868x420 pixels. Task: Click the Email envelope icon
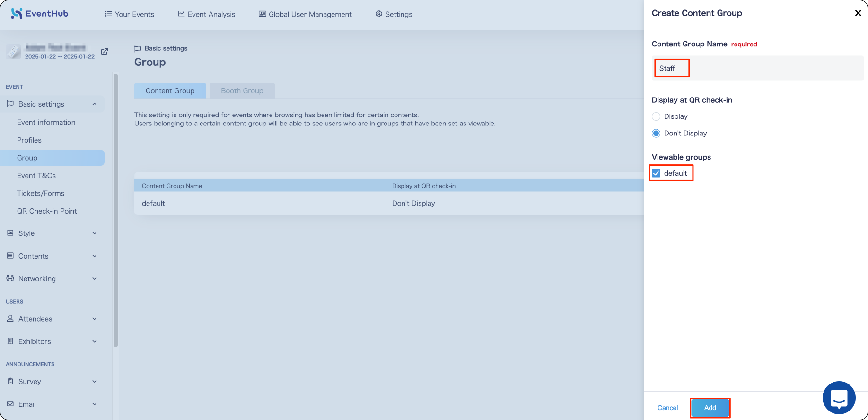coord(10,404)
